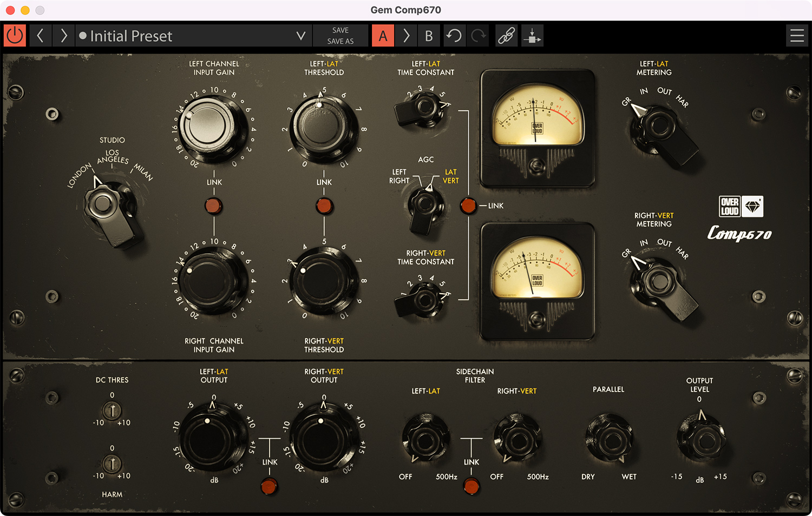Toggle the output LINK red button

pyautogui.click(x=269, y=486)
